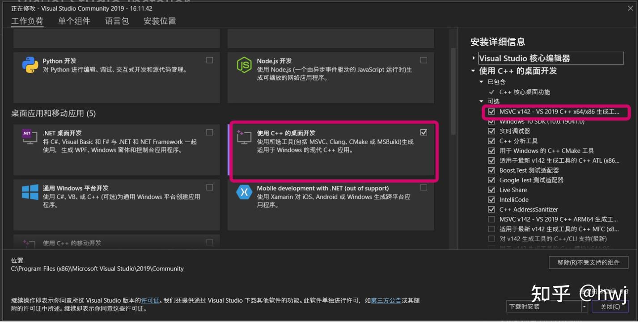Uncheck 用于 Windows 的 C++ CMake 工具
Screen dimensions: 644x324
pyautogui.click(x=491, y=151)
